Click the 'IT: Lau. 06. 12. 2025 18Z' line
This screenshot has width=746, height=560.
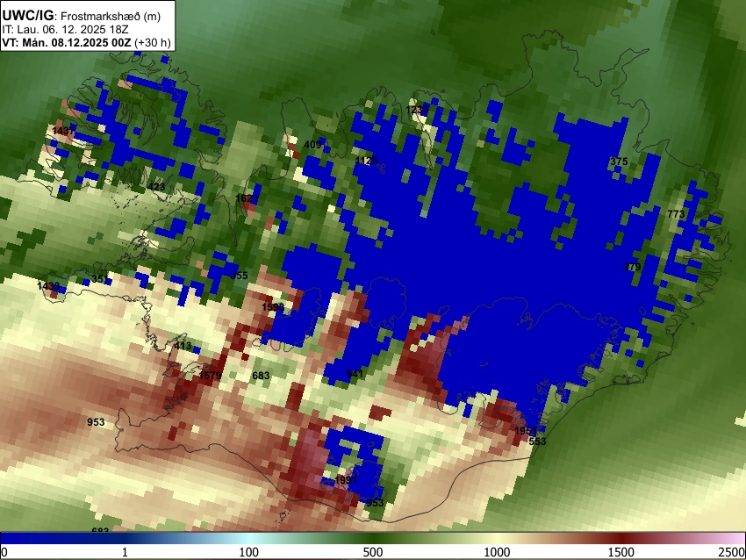65,30
